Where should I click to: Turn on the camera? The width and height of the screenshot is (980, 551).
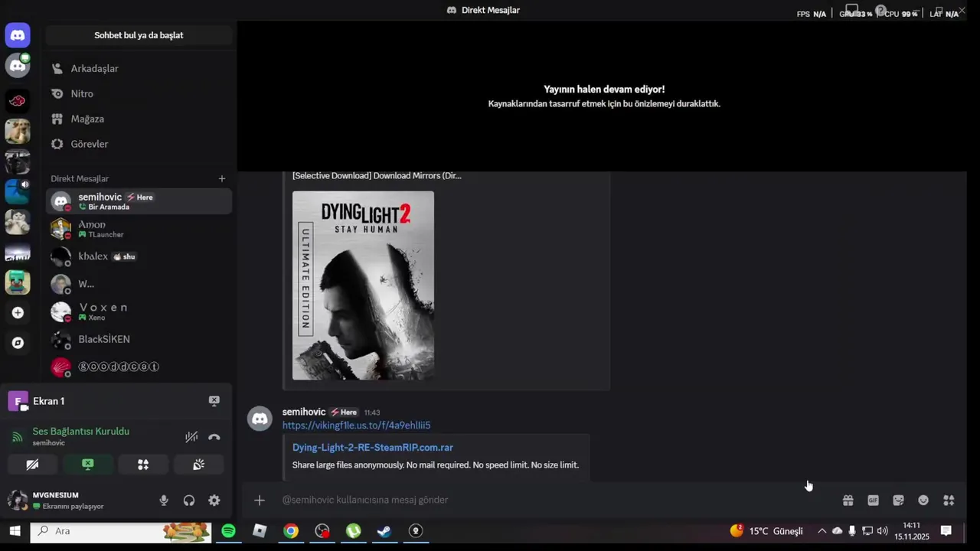[32, 465]
